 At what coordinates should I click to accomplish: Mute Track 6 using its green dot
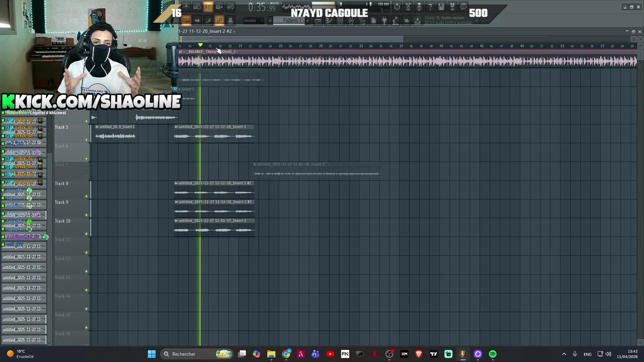[87, 159]
